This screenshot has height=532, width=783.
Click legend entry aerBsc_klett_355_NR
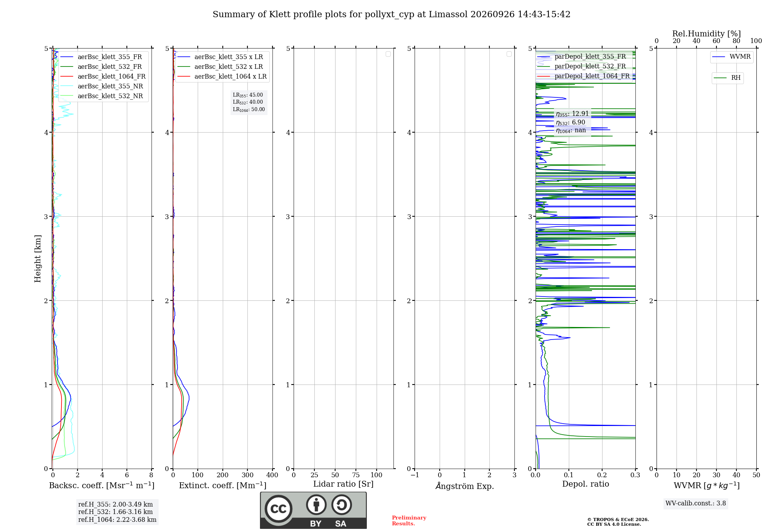[x=103, y=86]
